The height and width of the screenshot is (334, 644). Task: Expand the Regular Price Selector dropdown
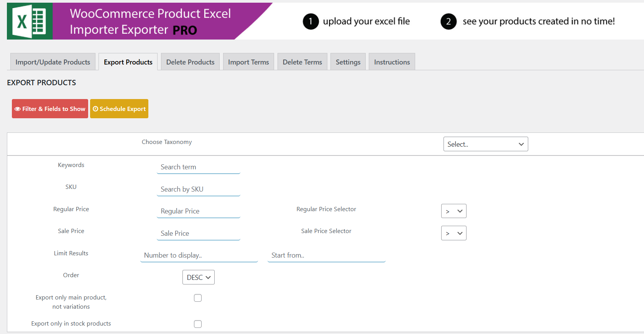(x=453, y=211)
